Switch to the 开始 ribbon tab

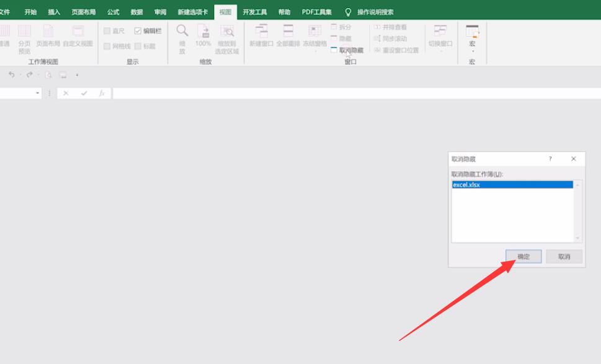coord(30,12)
